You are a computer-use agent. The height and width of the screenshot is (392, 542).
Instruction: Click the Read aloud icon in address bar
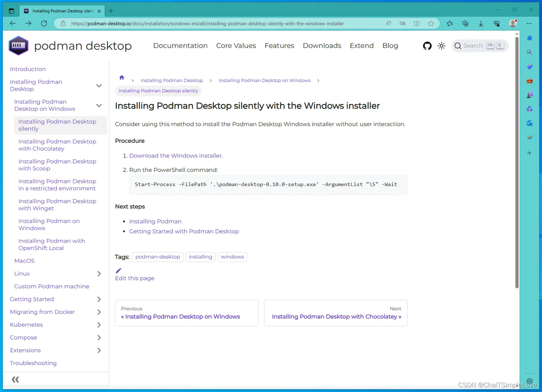tap(388, 24)
